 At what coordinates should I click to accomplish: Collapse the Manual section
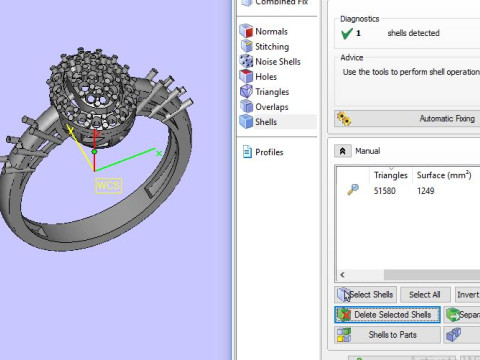tap(342, 151)
